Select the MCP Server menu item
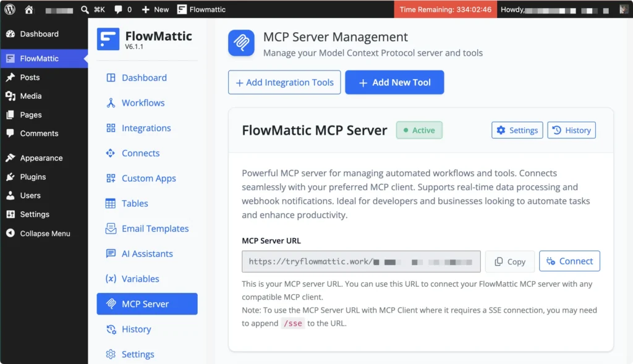The width and height of the screenshot is (633, 364). point(147,304)
